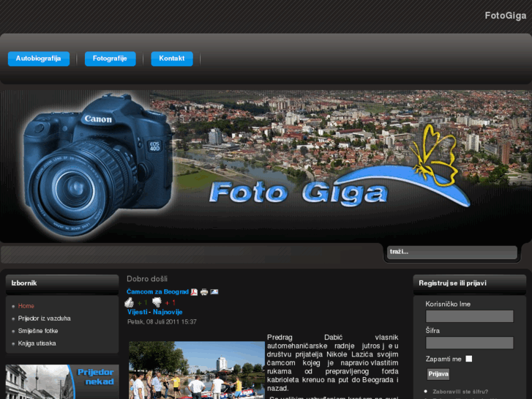Click the thumbs-down vote icon
The width and height of the screenshot is (532, 399).
157,302
